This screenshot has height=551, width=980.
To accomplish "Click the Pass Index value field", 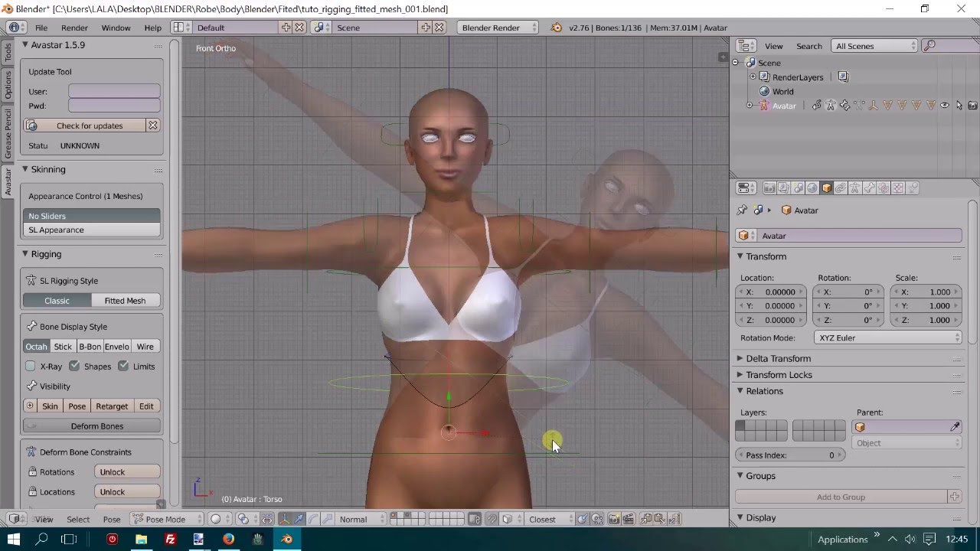I will (790, 455).
